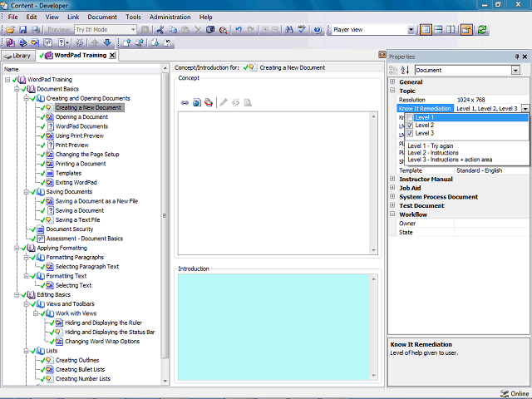Click the purple new module icon

point(10,42)
